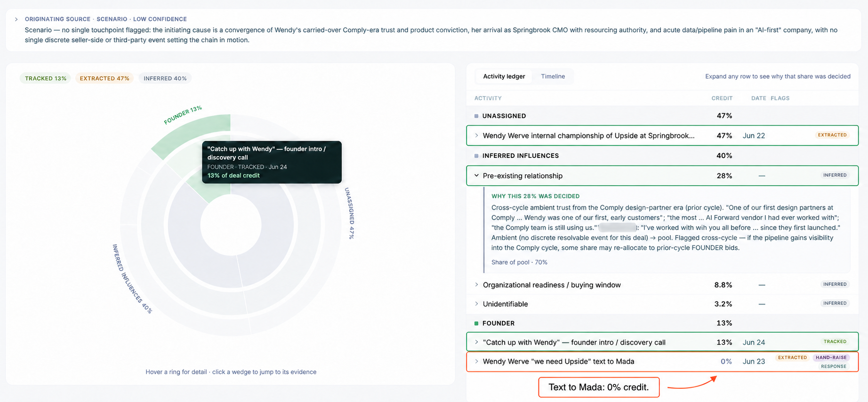Image resolution: width=868 pixels, height=402 pixels.
Task: Click the INFERRED flag on Unidentifiable row
Action: point(835,304)
